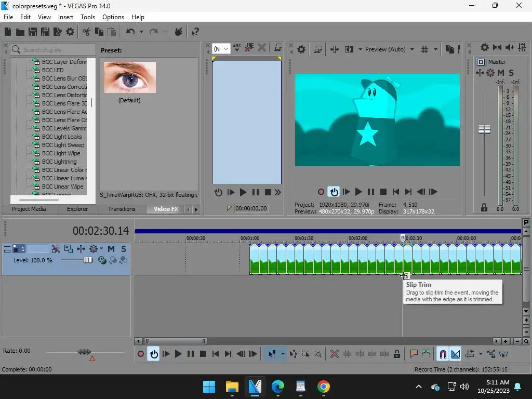Click the Dim Output speaker icon on Master
The width and height of the screenshot is (532, 399).
click(509, 47)
